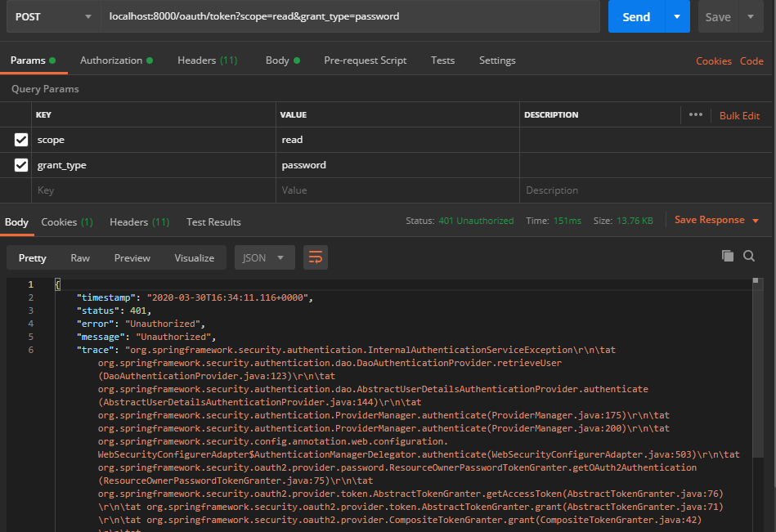Screen dimensions: 776x532
Task: Open the response Cookies (1) tab
Action: [x=67, y=222]
